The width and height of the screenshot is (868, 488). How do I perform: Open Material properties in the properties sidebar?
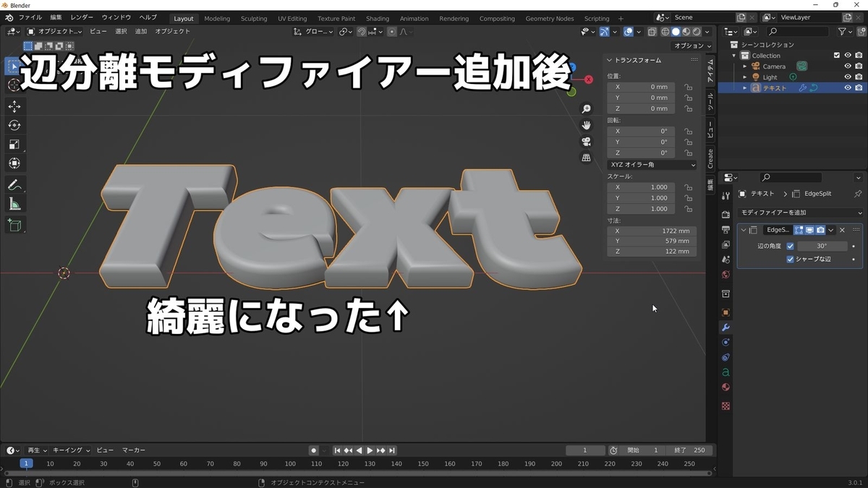click(725, 388)
